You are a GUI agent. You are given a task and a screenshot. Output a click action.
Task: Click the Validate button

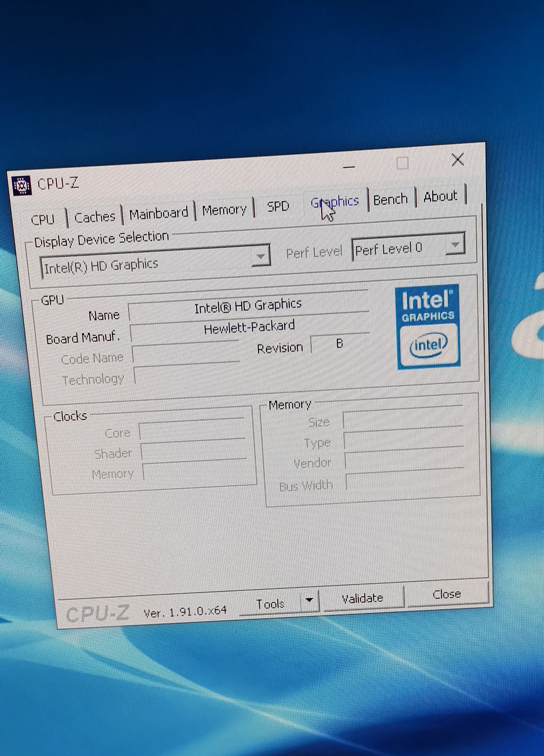click(x=363, y=598)
